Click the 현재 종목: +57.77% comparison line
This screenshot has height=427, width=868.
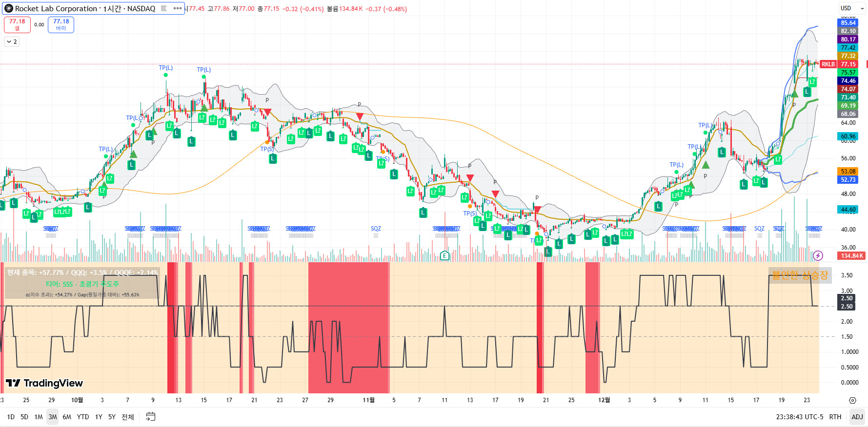pos(82,272)
